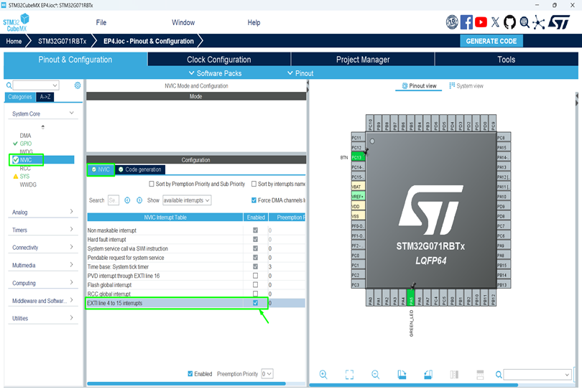Viewport: 582px width, 392px height.
Task: Click the search magnifier beside peripheral search box
Action: click(9, 85)
